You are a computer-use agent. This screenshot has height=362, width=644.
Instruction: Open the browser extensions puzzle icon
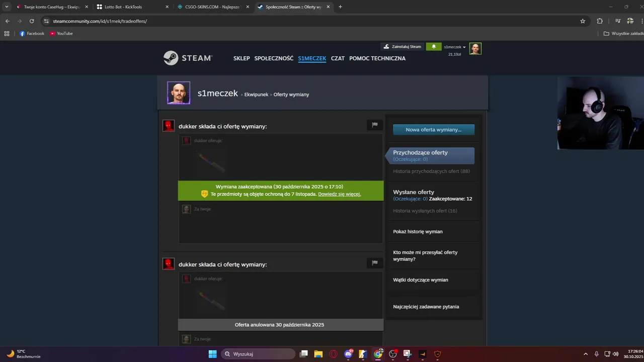click(x=600, y=21)
